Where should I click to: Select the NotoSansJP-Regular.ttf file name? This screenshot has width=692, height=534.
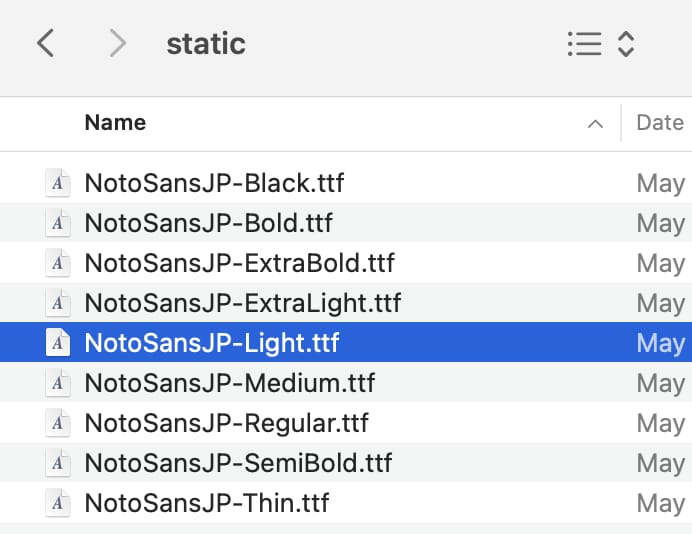click(x=226, y=423)
